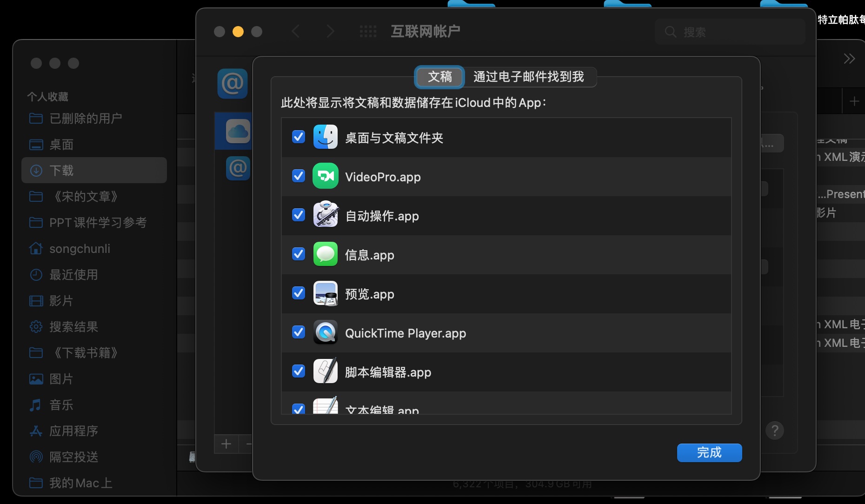Viewport: 865px width, 504px height.
Task: Uncheck 桌面与文稿文件夹 checkbox
Action: tap(299, 137)
